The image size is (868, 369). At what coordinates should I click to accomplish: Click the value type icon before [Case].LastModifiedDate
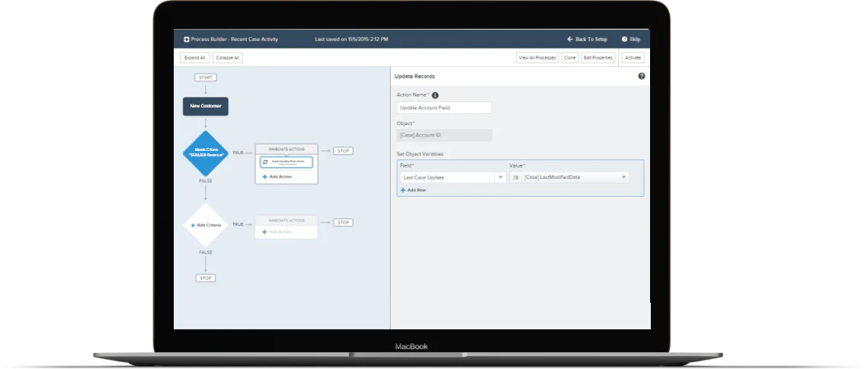[x=516, y=178]
